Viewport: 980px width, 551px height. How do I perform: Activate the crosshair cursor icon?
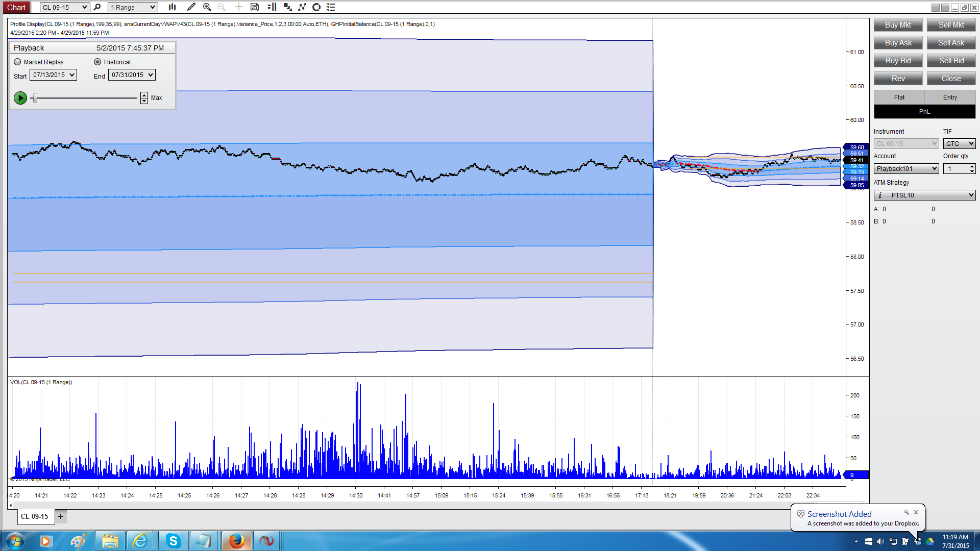point(238,7)
